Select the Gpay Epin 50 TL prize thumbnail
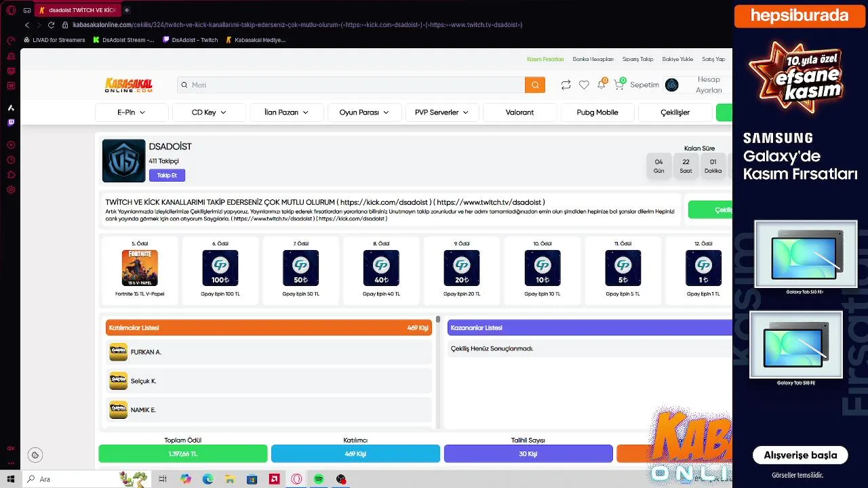The width and height of the screenshot is (868, 488). pyautogui.click(x=300, y=268)
